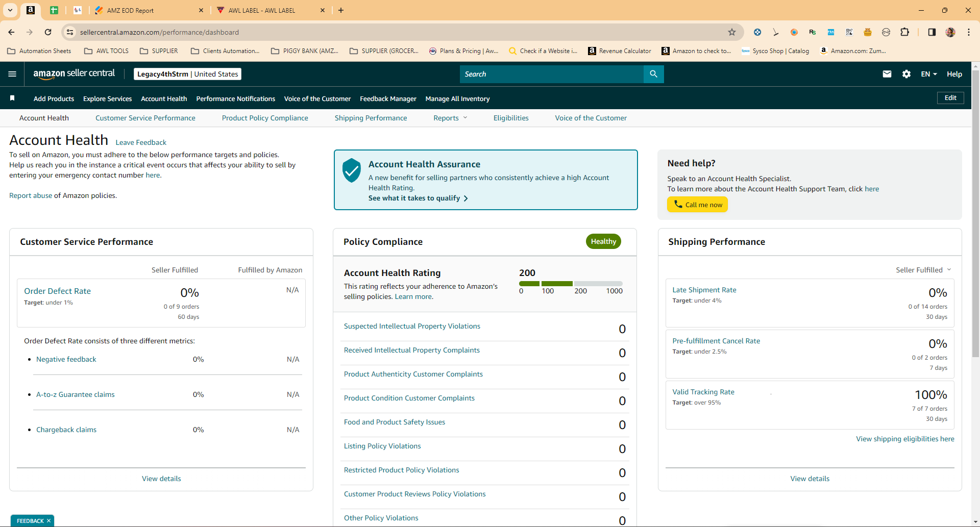
Task: Open the EN language dropdown
Action: pos(929,74)
